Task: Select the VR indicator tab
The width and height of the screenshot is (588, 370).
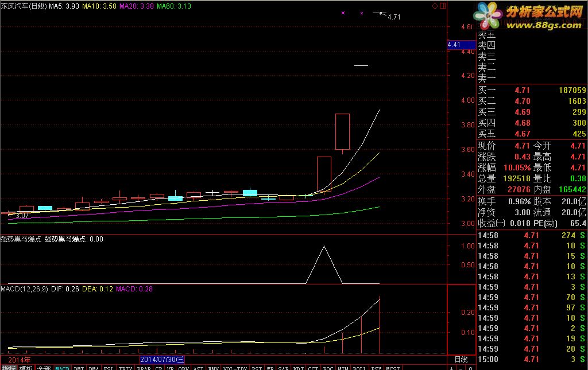Action: 170,368
